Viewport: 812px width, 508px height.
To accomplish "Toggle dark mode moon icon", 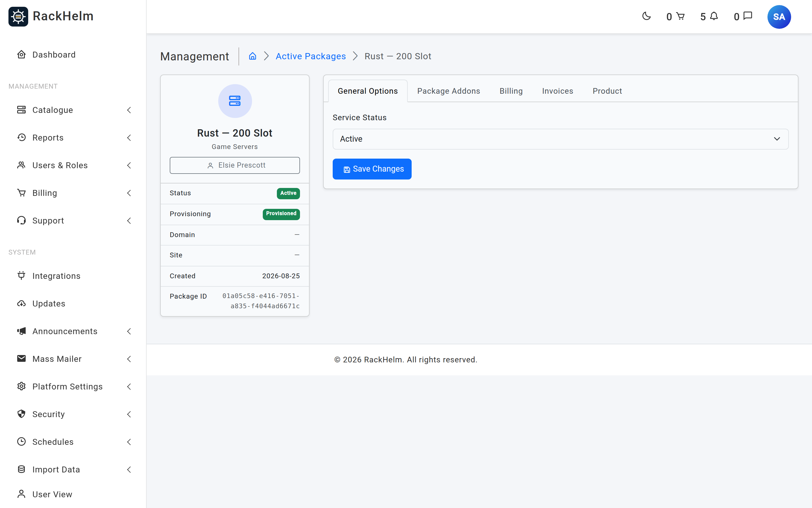I will [646, 16].
